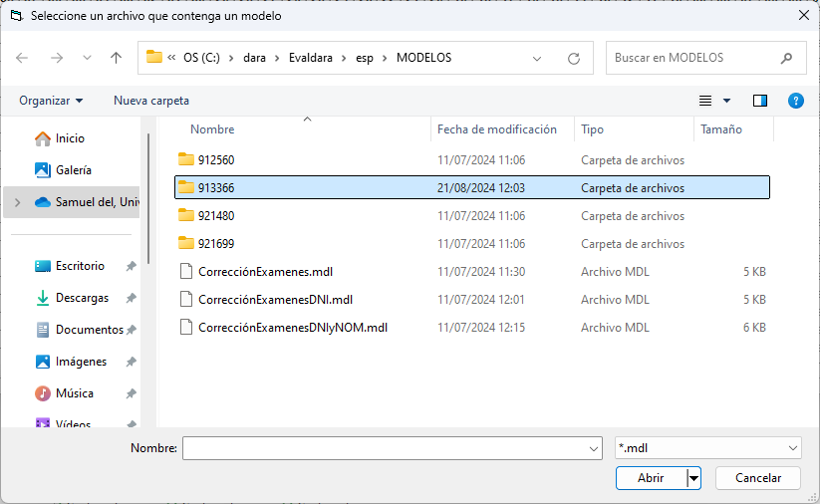This screenshot has height=504, width=820.
Task: Click the sidebar vertical scrollbar
Action: tap(148, 198)
